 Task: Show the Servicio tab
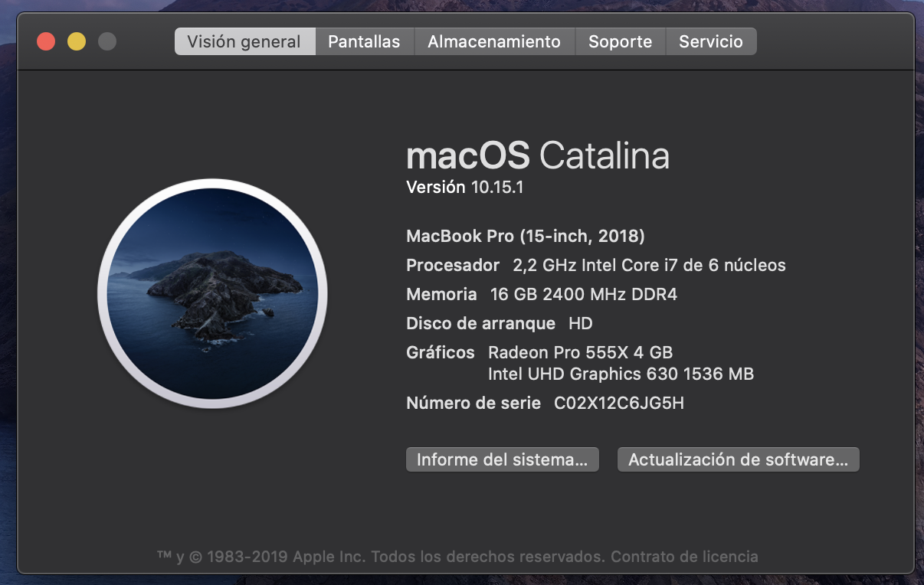tap(711, 41)
